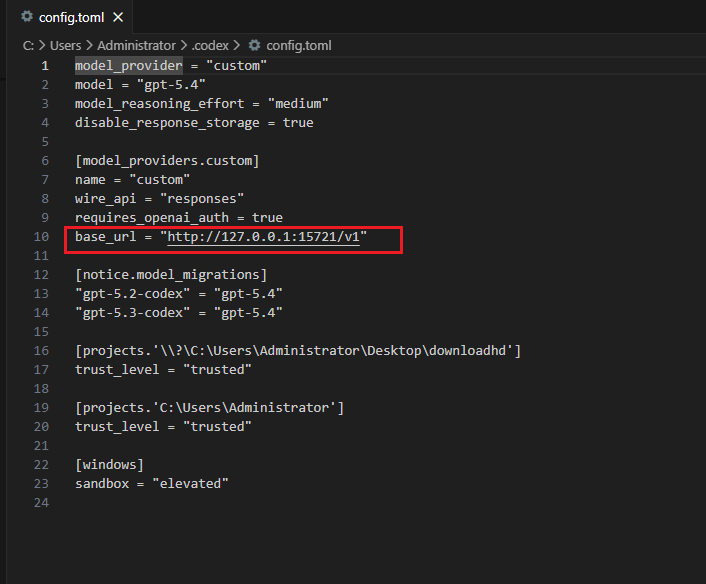Select the config.toml editor tab

click(x=71, y=17)
